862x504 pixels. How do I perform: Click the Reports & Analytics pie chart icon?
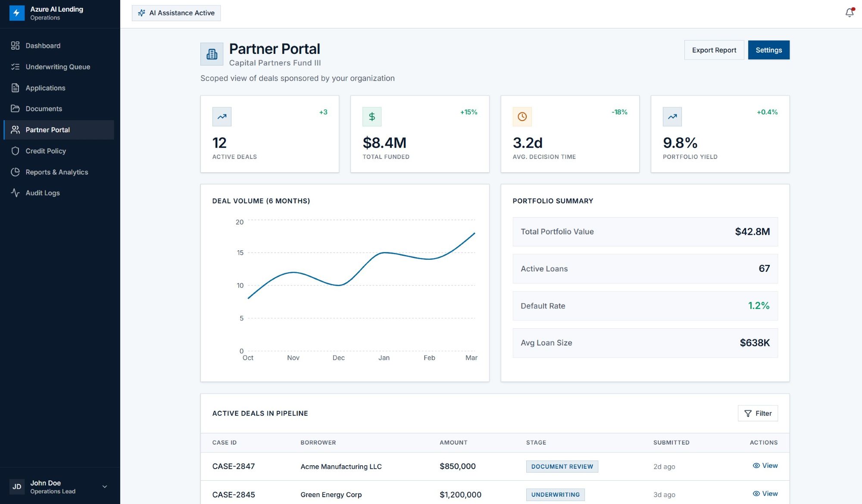tap(15, 172)
